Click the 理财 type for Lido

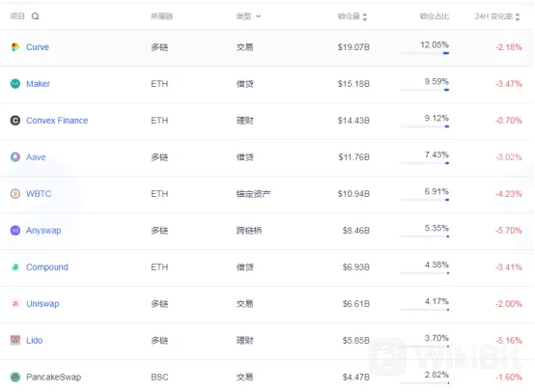(244, 340)
